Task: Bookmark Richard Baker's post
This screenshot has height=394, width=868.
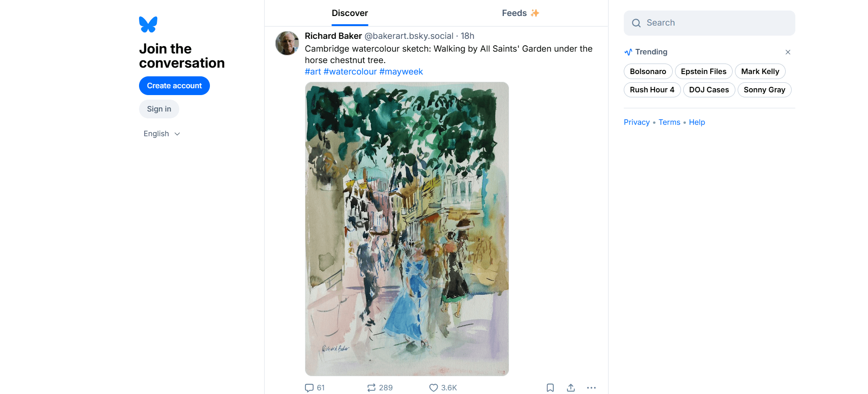Action: pyautogui.click(x=550, y=388)
